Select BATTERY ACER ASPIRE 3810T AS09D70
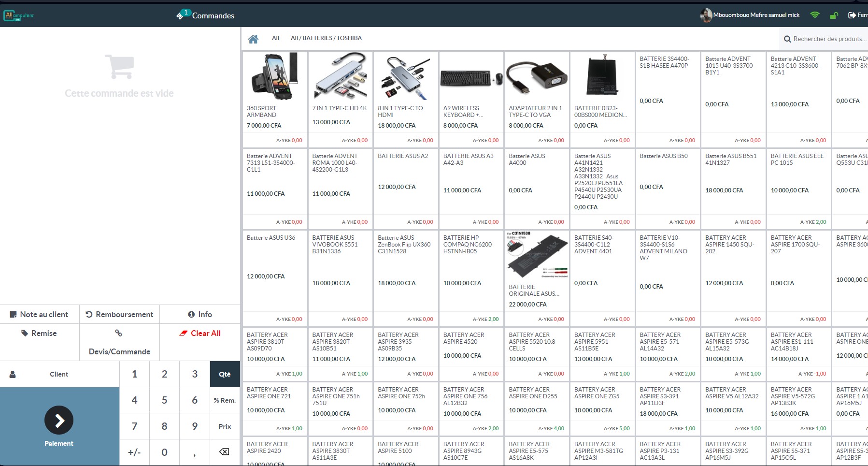Viewport: 868px width, 466px height. (274, 354)
